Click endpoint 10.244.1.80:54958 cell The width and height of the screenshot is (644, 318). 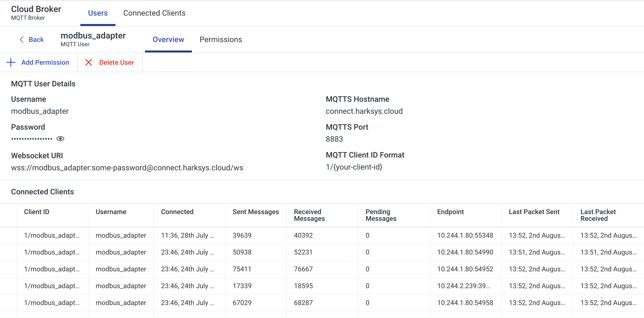[465, 303]
